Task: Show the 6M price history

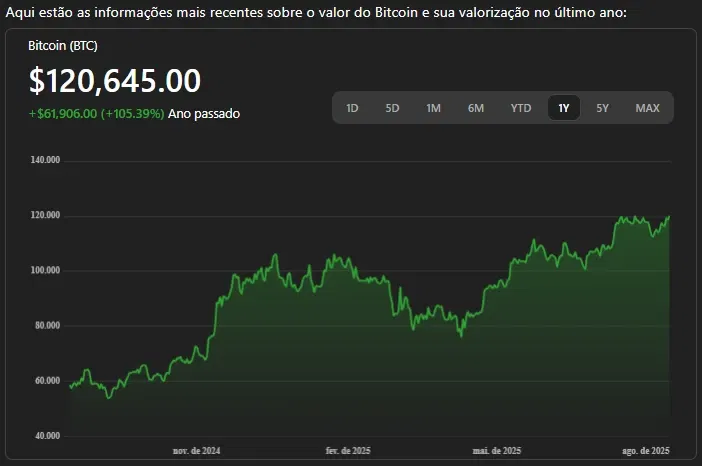Action: (x=476, y=108)
